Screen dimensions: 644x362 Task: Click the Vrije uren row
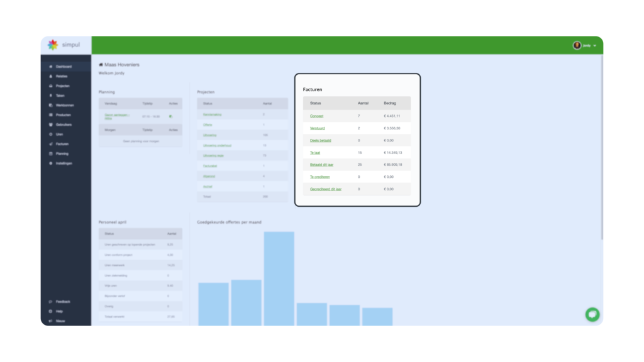coord(140,286)
